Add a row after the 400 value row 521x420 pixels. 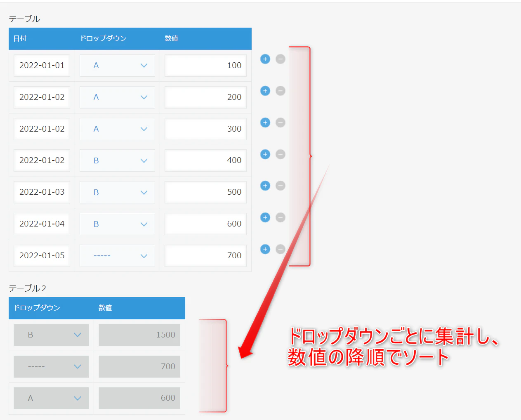[x=265, y=154]
